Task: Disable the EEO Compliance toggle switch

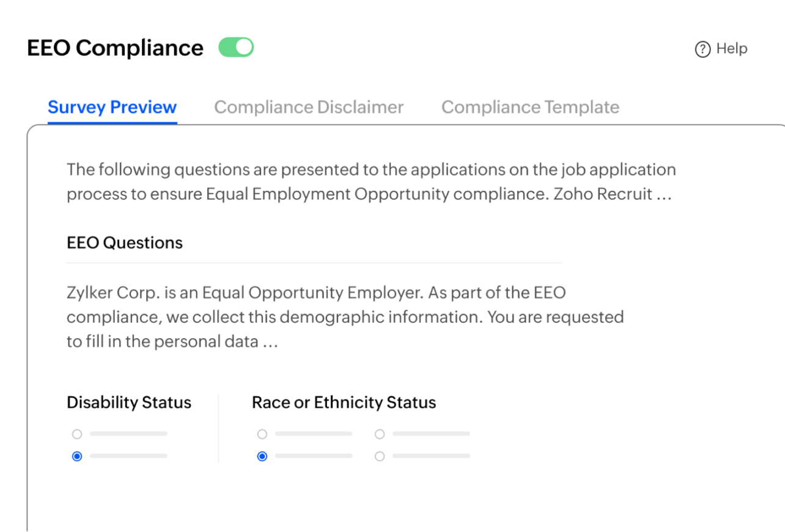Action: (236, 48)
